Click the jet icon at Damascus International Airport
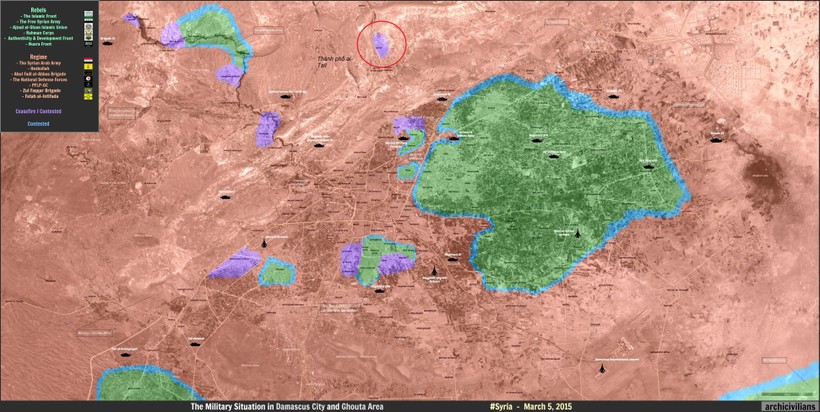Image resolution: width=820 pixels, height=412 pixels. pyautogui.click(x=601, y=369)
